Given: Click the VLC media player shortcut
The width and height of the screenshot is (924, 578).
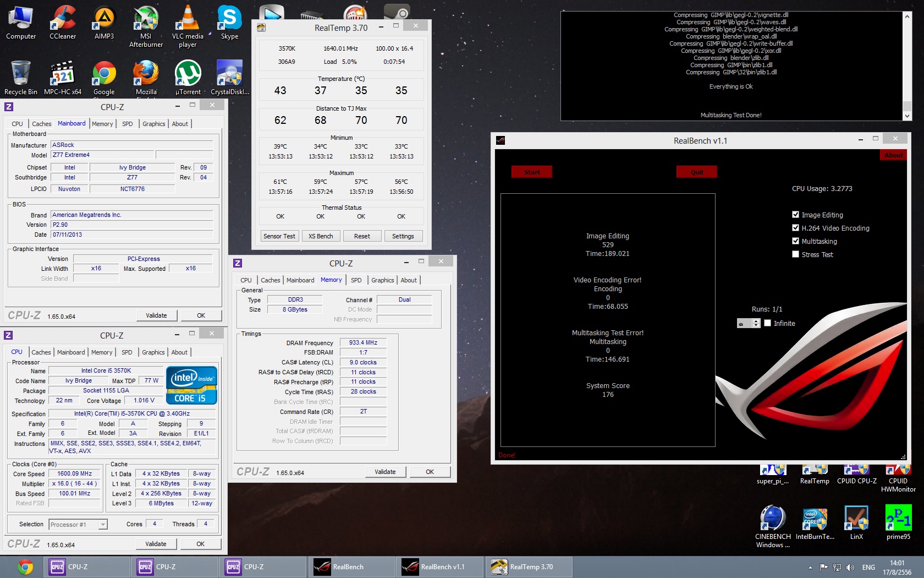Looking at the screenshot, I should click(188, 27).
